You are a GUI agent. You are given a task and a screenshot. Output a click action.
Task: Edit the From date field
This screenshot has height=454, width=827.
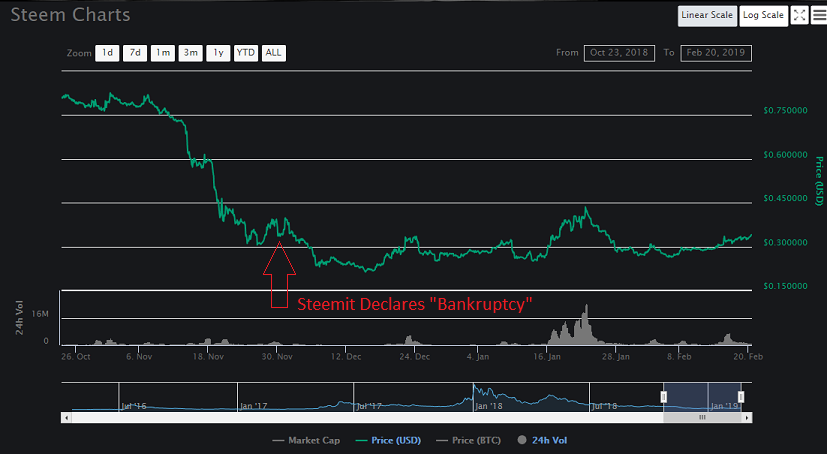[619, 53]
